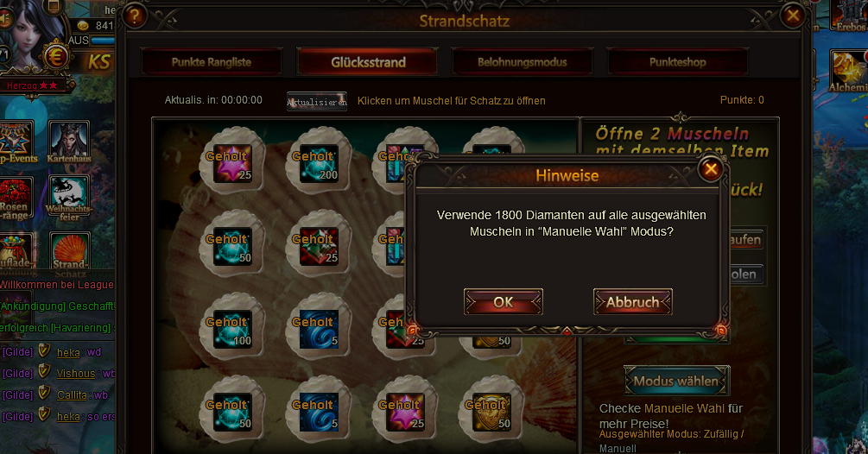Screen dimensions: 868x454
Task: Toggle the sound speaker icon
Action: 6,19
